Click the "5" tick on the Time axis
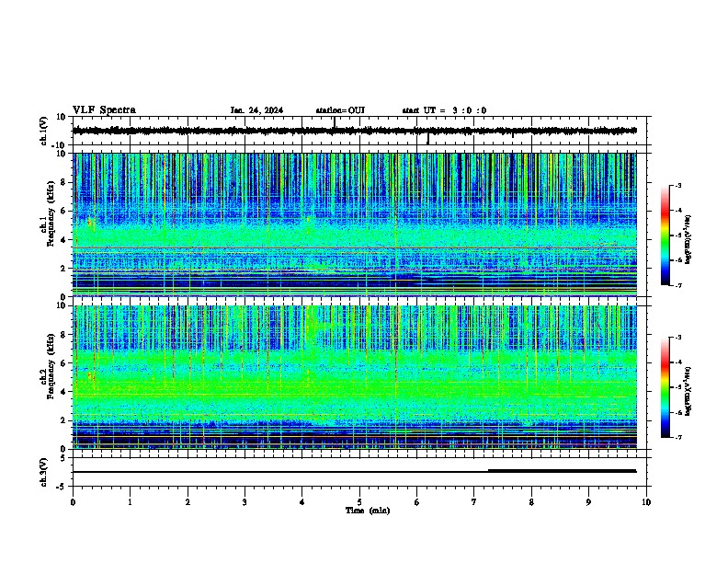This screenshot has height=563, width=728. 359,502
